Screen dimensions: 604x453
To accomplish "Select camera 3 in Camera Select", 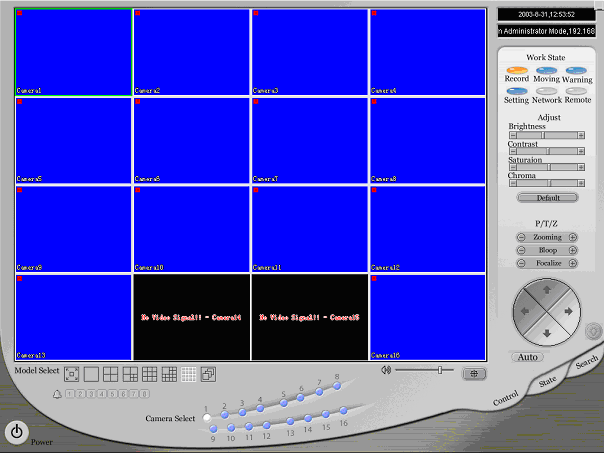I will (x=242, y=413).
